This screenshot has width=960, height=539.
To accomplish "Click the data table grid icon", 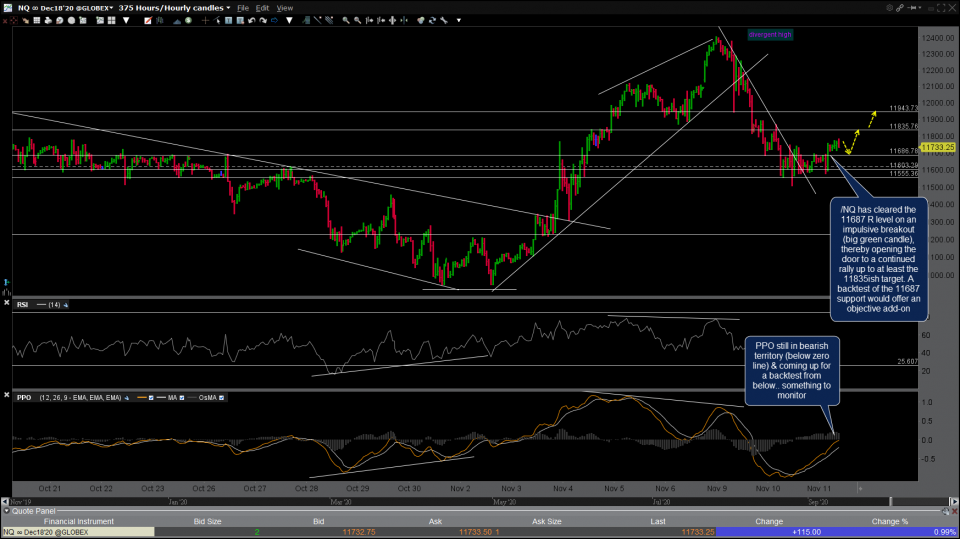I will pyautogui.click(x=37, y=20).
